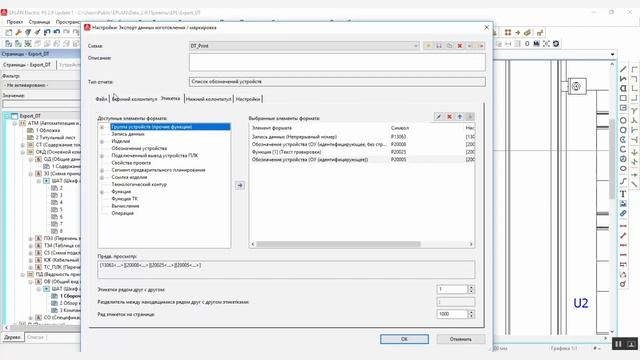Image resolution: width=640 pixels, height=360 pixels.
Task: Open the Страница menu
Action: (40, 22)
